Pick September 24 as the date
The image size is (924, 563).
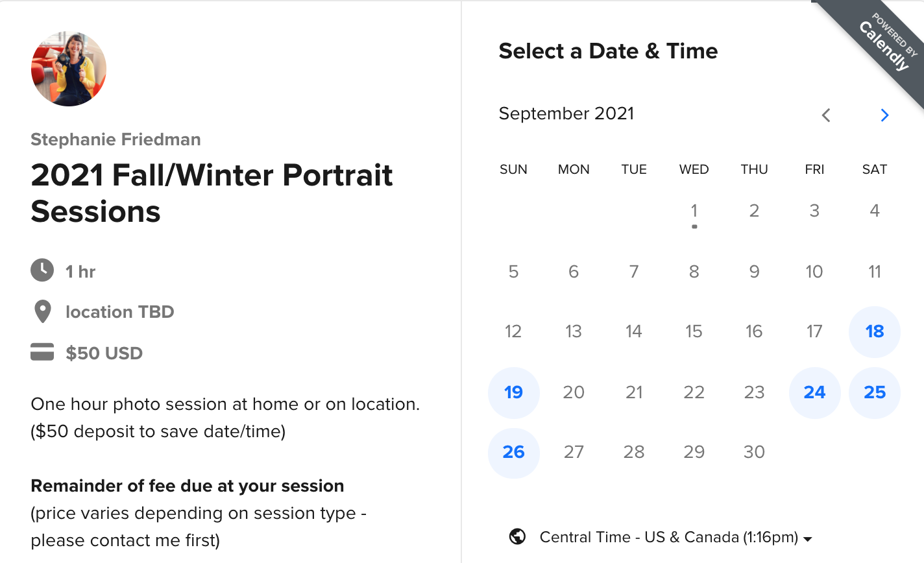click(814, 392)
